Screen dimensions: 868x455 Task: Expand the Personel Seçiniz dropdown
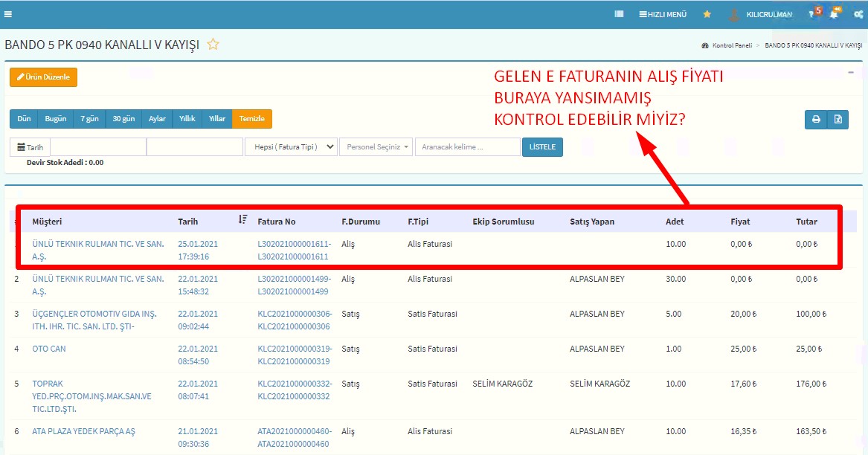[376, 147]
